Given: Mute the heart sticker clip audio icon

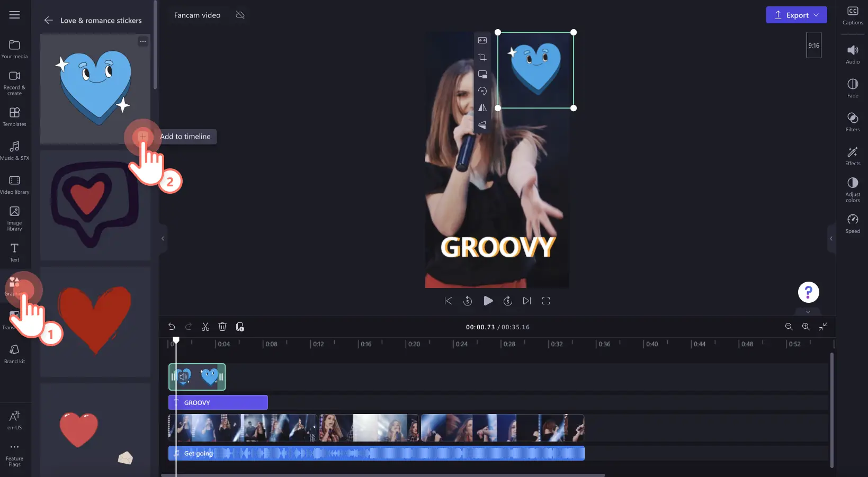Looking at the screenshot, I should [x=183, y=377].
